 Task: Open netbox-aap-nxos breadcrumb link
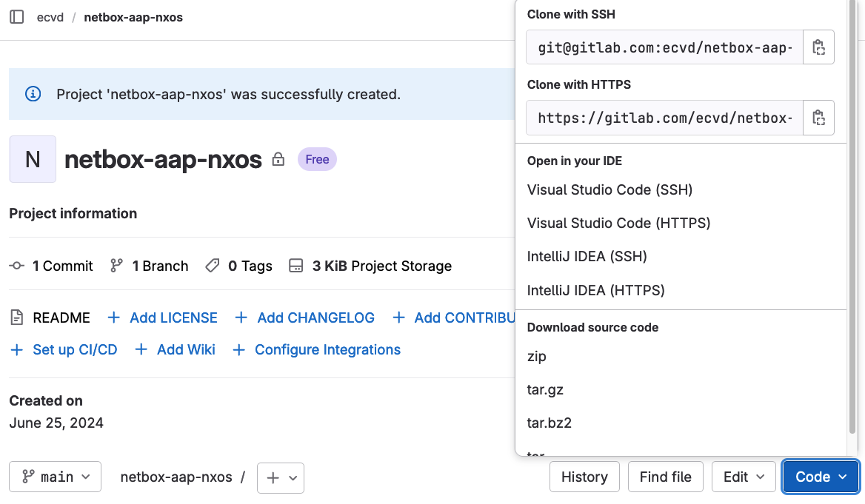(x=133, y=17)
